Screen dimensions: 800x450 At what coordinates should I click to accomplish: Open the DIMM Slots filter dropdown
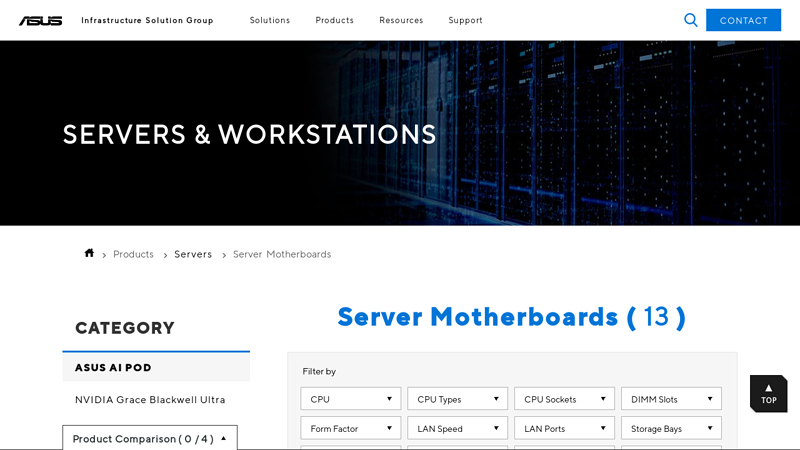coord(671,399)
